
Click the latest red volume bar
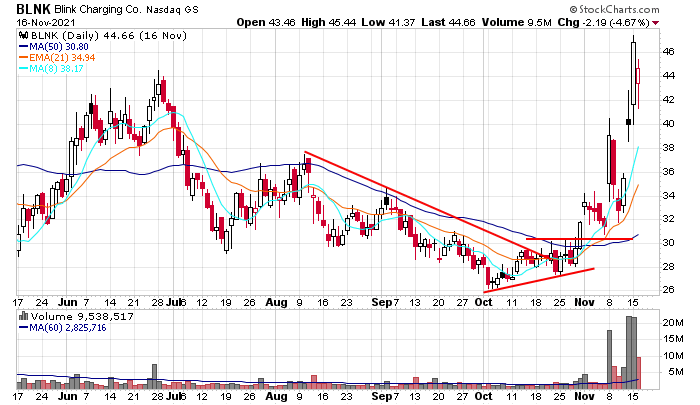click(639, 373)
